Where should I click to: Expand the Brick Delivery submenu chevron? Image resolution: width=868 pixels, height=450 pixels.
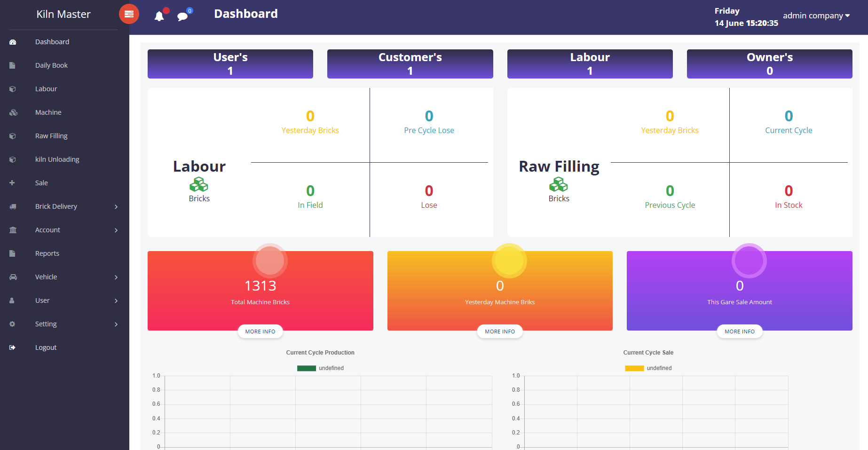pos(116,207)
